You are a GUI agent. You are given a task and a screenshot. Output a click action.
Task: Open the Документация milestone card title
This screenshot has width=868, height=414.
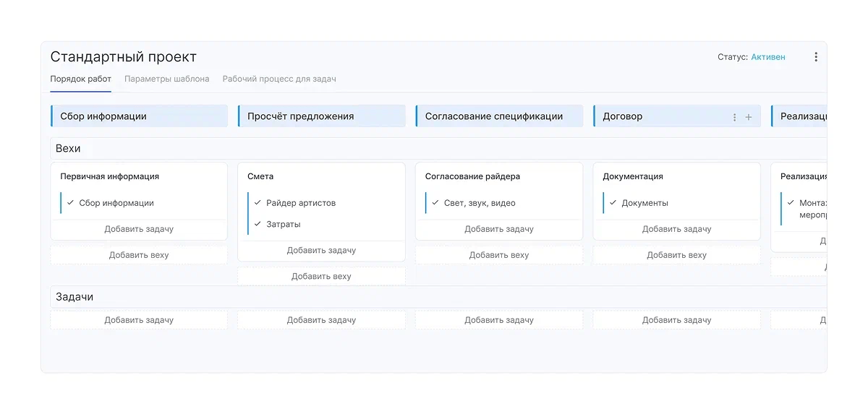pos(633,176)
